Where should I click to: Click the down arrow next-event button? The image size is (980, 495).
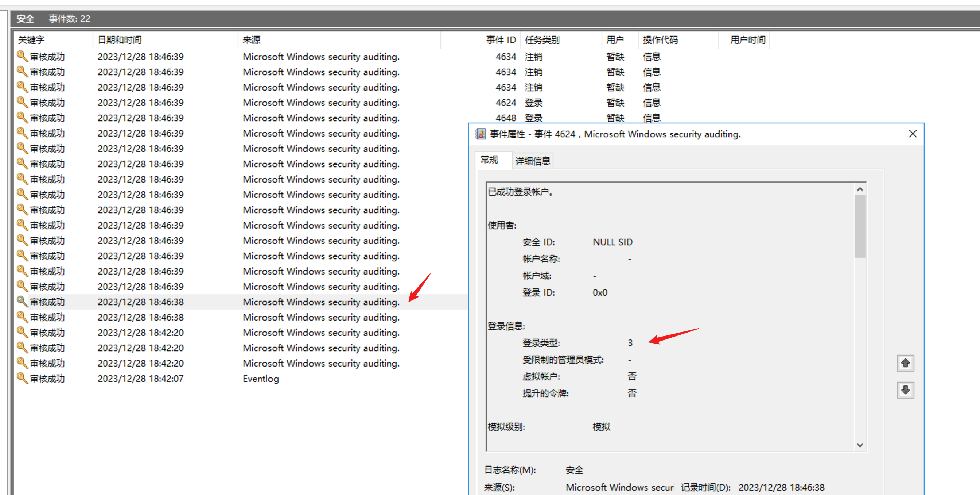tap(905, 390)
